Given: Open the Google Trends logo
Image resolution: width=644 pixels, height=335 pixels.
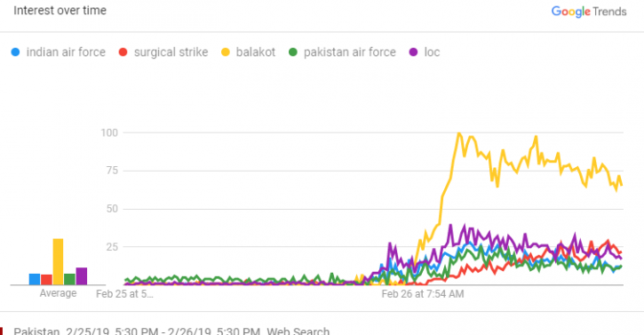Looking at the screenshot, I should tap(589, 12).
